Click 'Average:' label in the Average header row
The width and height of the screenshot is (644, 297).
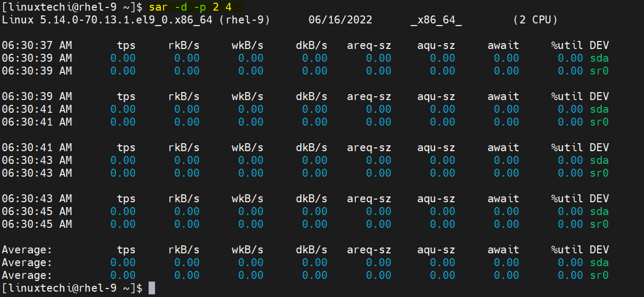(x=27, y=250)
